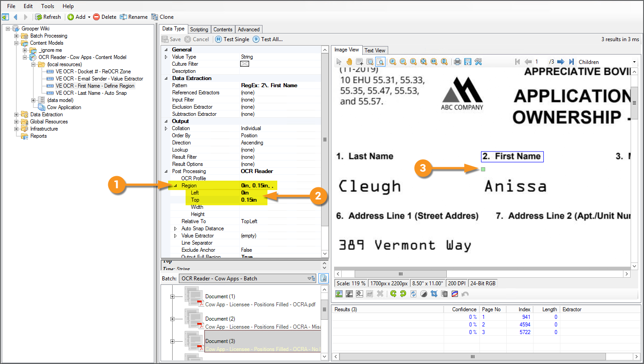Click the property grid vertical scrollbar thumb
The height and width of the screenshot is (364, 644).
tap(325, 140)
